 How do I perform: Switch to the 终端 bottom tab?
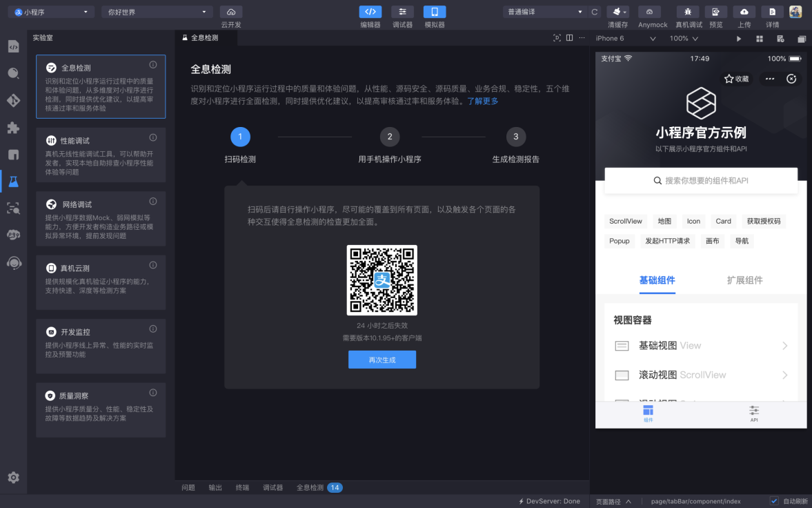pos(242,488)
